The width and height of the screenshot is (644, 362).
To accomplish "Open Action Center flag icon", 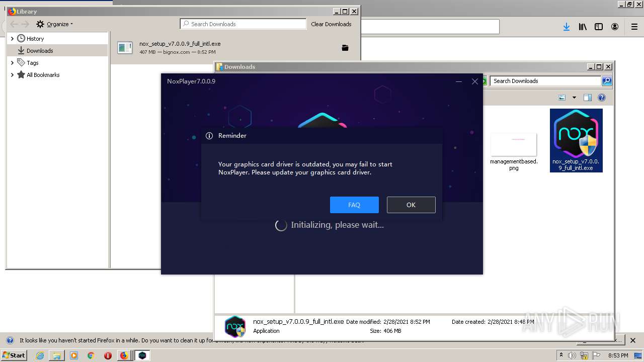I will pyautogui.click(x=597, y=355).
